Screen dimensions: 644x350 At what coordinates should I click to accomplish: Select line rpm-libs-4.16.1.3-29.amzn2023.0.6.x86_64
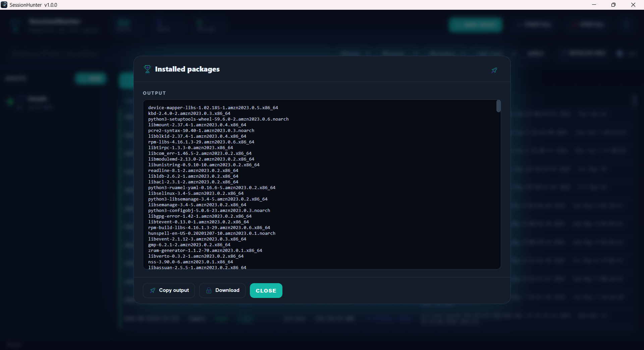pos(201,142)
